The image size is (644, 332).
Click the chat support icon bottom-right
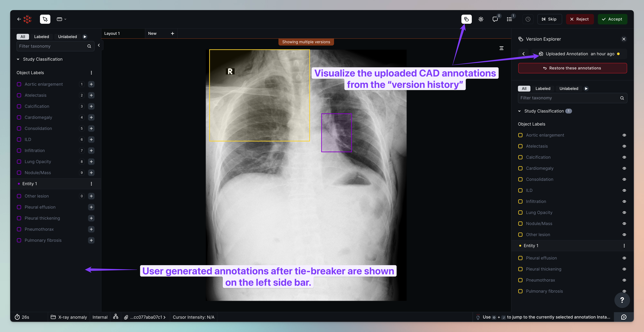624,317
